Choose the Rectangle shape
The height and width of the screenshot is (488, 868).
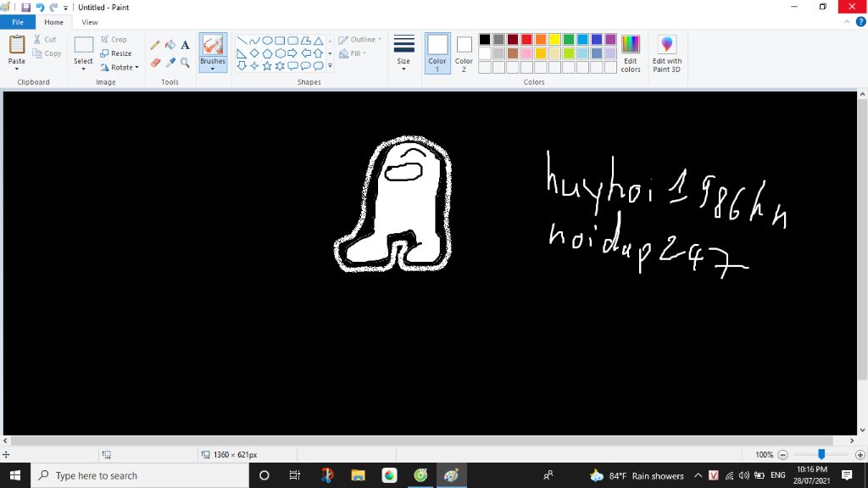coord(280,41)
